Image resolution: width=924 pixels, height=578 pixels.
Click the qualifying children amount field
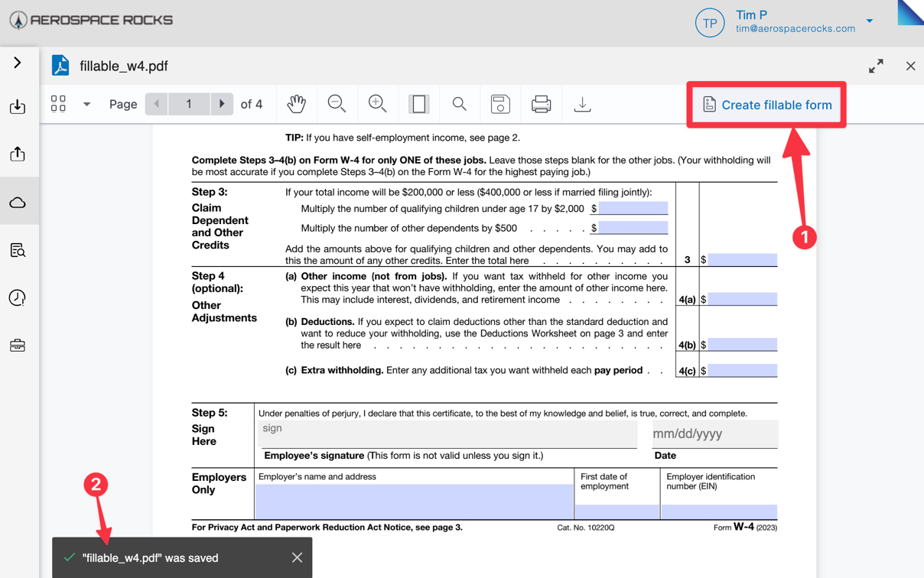pos(633,208)
